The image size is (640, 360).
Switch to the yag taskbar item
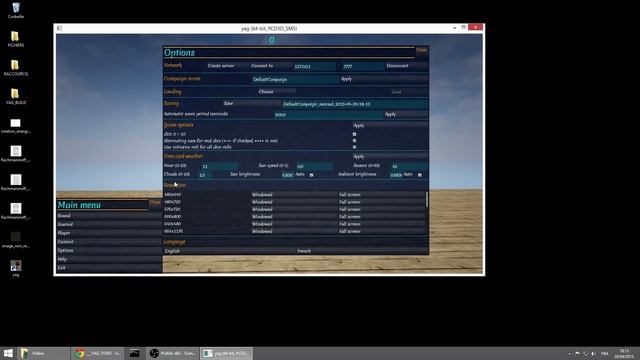pos(226,353)
